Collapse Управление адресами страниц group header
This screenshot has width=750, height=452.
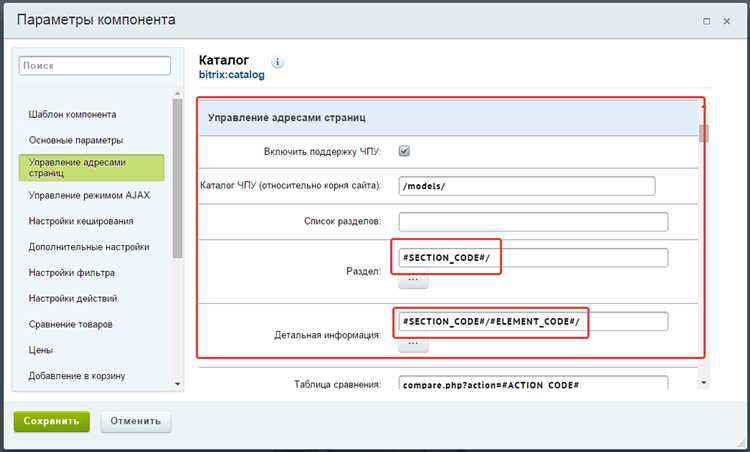click(449, 118)
